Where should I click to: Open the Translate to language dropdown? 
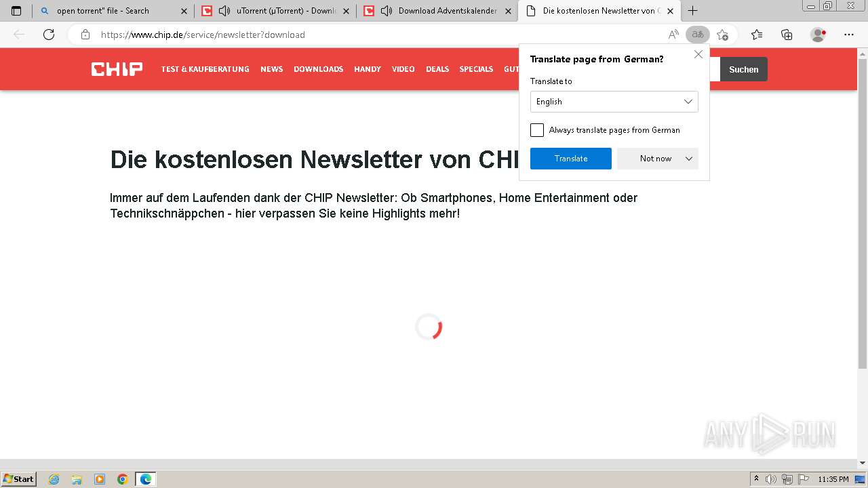pos(614,102)
